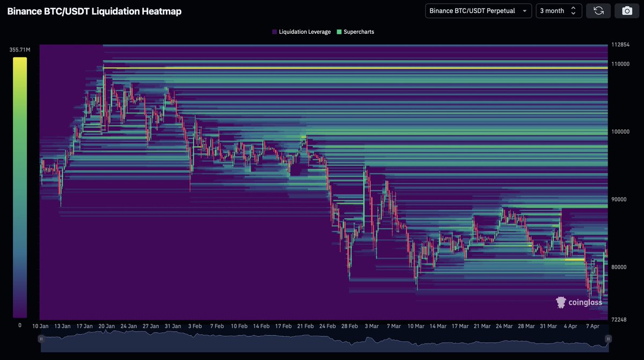Refresh the liquidation heatmap data
This screenshot has height=360, width=644.
598,11
